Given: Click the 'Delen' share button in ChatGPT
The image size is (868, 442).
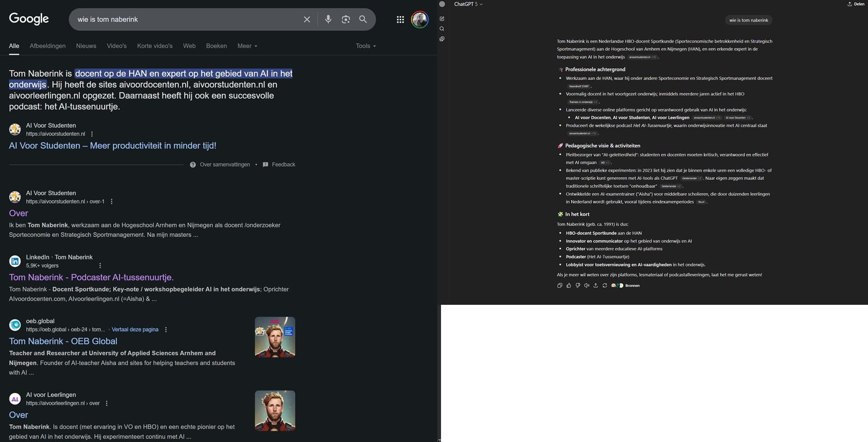Looking at the screenshot, I should (856, 4).
